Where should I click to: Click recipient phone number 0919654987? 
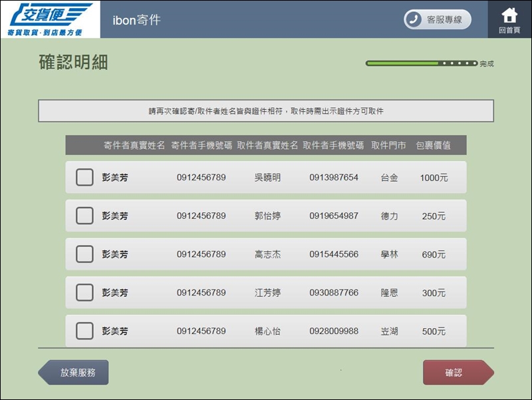click(333, 216)
